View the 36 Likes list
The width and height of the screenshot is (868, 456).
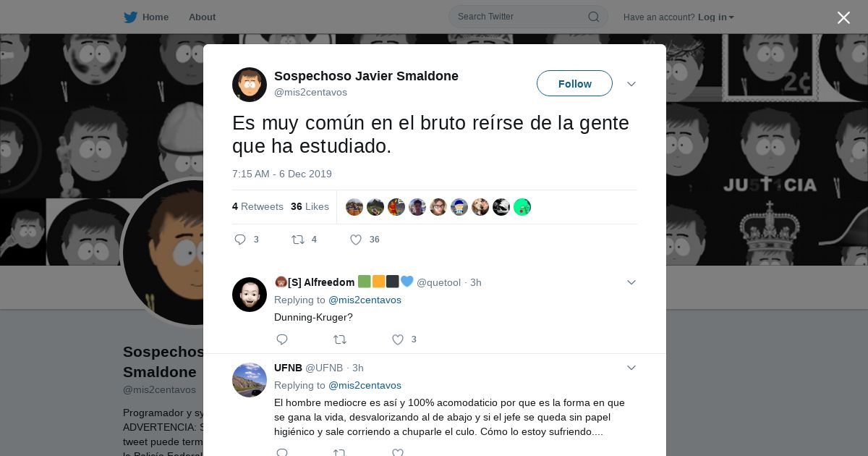pyautogui.click(x=310, y=206)
